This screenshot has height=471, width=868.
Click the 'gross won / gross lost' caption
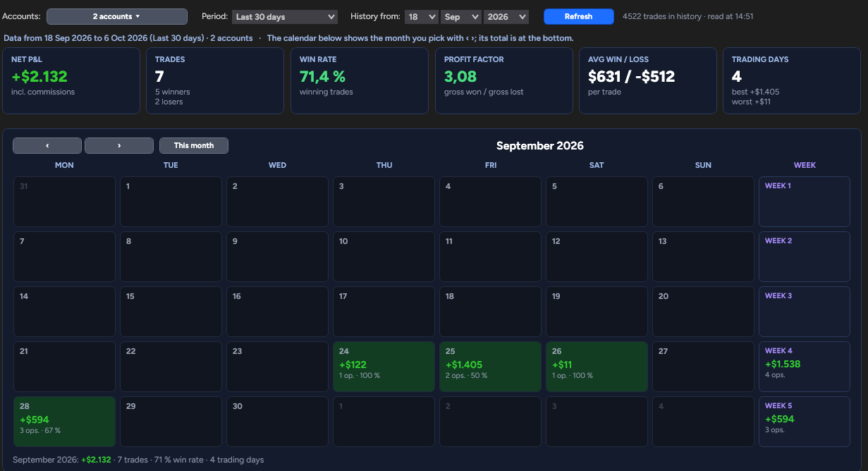point(484,92)
